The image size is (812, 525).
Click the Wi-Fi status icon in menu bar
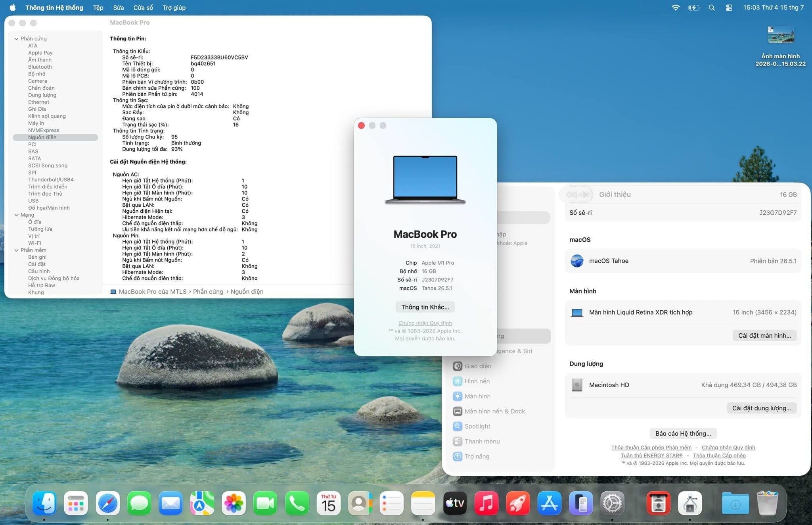point(675,8)
